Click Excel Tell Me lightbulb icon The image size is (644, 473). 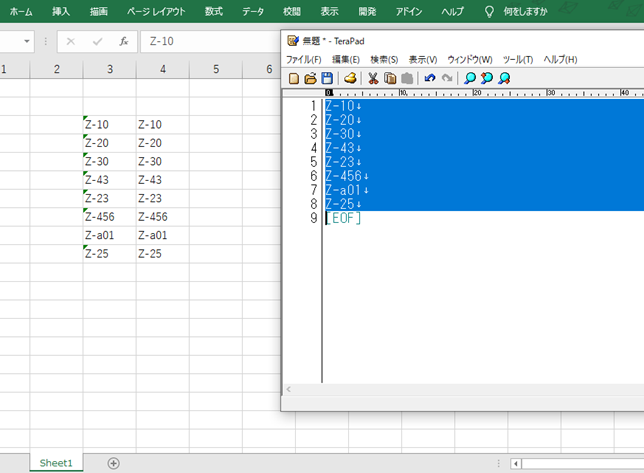click(489, 11)
